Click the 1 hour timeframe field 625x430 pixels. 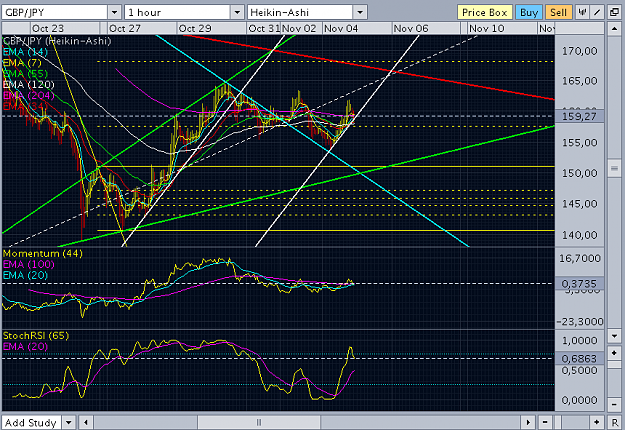[178, 12]
